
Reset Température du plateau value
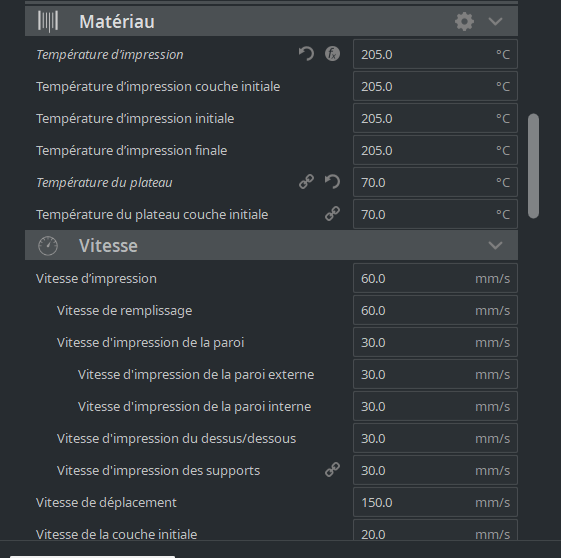coord(332,182)
